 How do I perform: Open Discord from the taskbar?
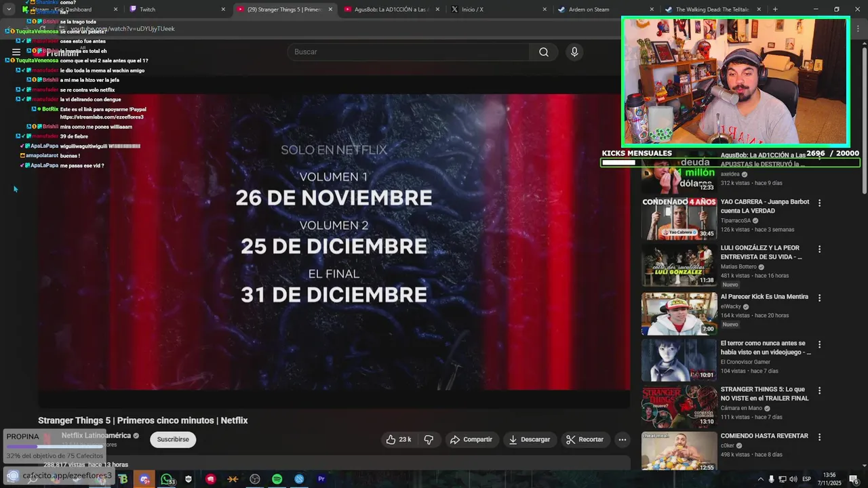[x=144, y=479]
